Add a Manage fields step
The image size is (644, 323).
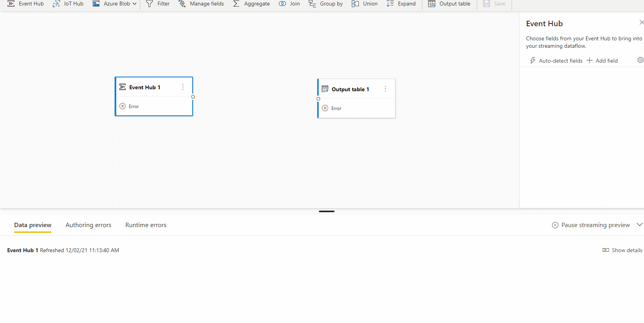(201, 4)
